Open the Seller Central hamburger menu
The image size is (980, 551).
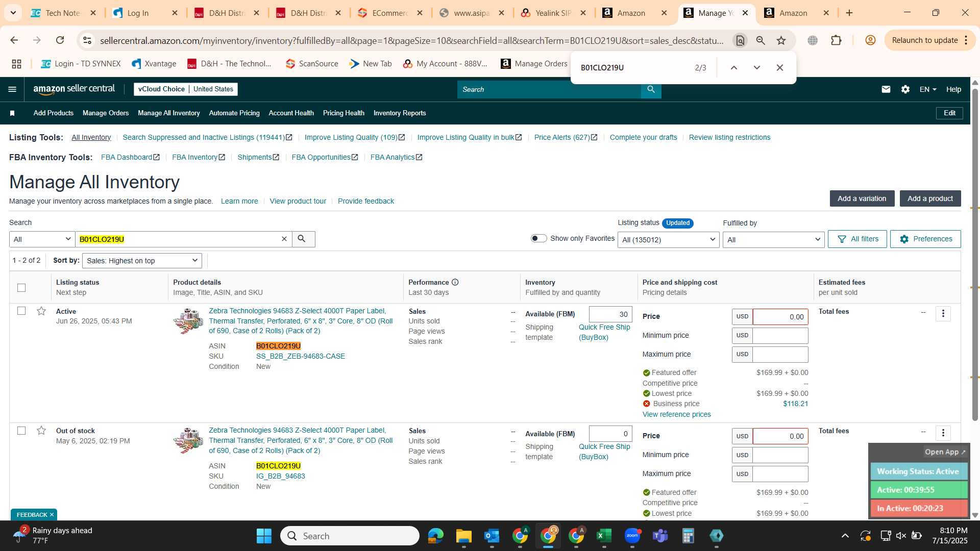coord(12,89)
